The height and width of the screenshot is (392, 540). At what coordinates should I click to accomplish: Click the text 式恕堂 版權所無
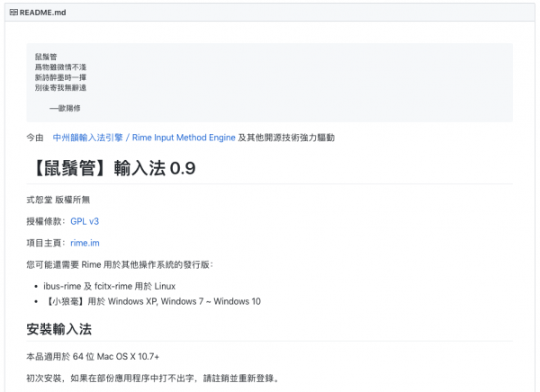[58, 200]
